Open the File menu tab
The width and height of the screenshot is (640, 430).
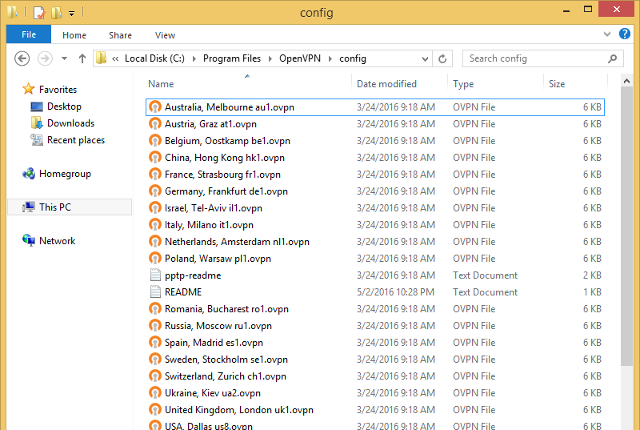(29, 34)
